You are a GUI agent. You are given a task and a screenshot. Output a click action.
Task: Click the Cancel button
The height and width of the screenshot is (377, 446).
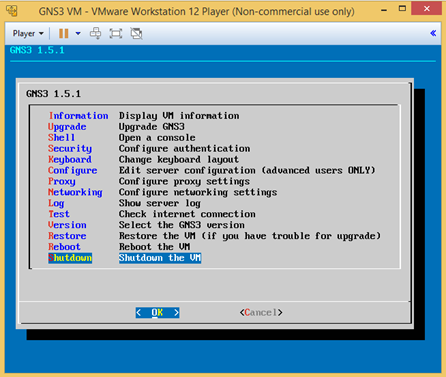pos(261,312)
